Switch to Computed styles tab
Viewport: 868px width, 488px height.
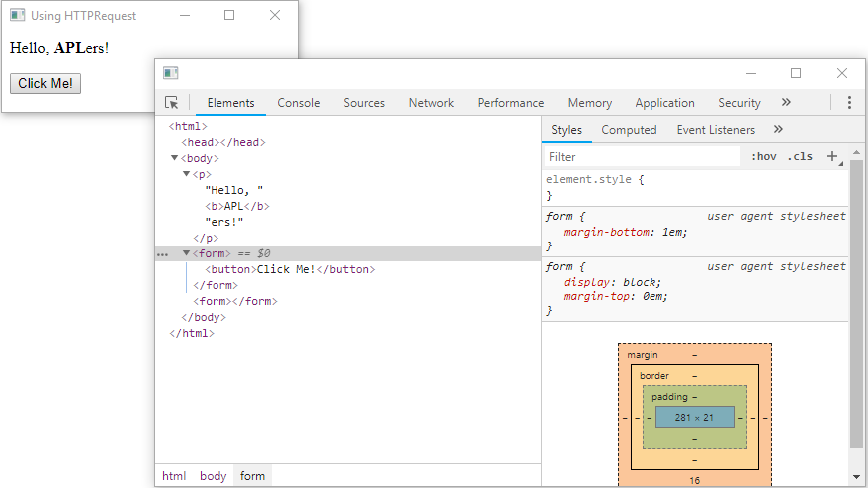pyautogui.click(x=629, y=130)
